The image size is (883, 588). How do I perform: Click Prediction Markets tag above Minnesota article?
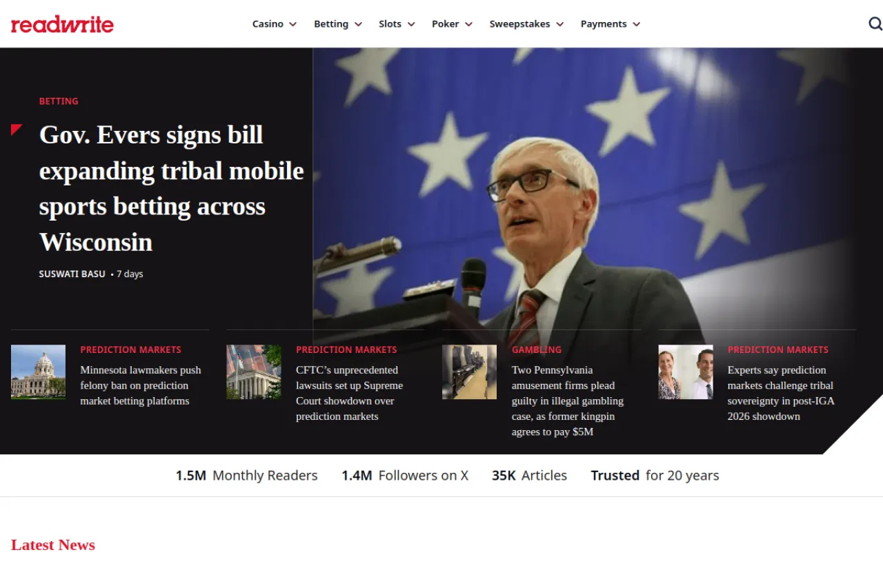(130, 349)
